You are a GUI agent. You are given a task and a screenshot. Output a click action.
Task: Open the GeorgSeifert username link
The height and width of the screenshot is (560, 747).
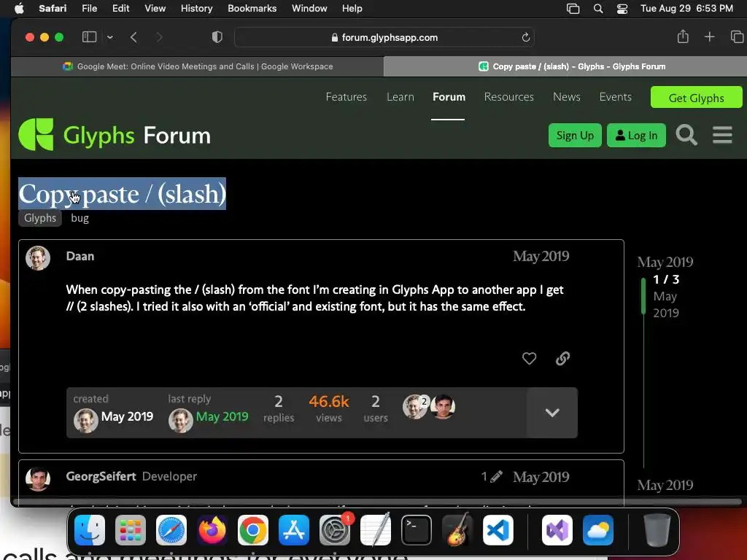[101, 476]
